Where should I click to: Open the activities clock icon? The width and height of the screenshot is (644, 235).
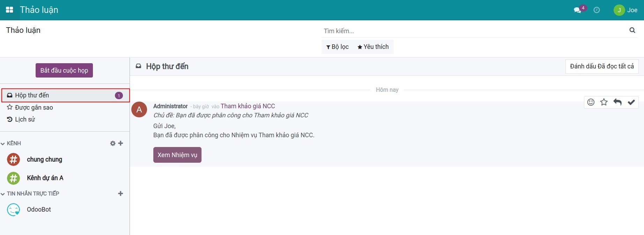point(597,10)
